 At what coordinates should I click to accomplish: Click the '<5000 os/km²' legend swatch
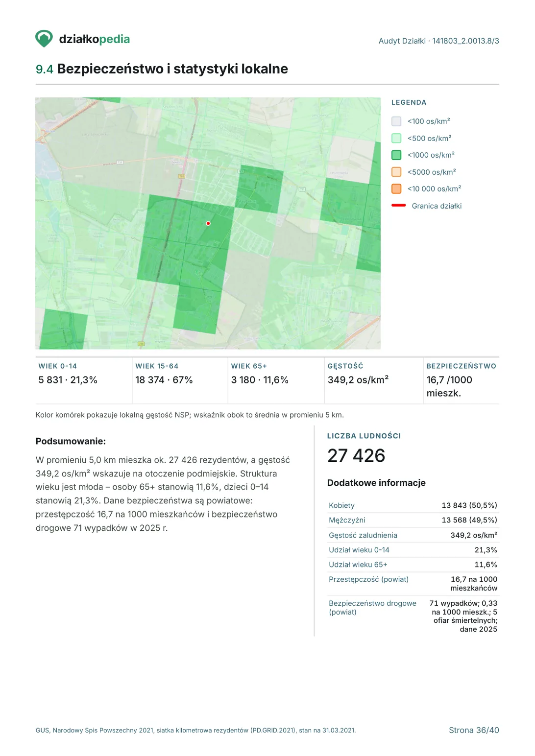(x=396, y=172)
